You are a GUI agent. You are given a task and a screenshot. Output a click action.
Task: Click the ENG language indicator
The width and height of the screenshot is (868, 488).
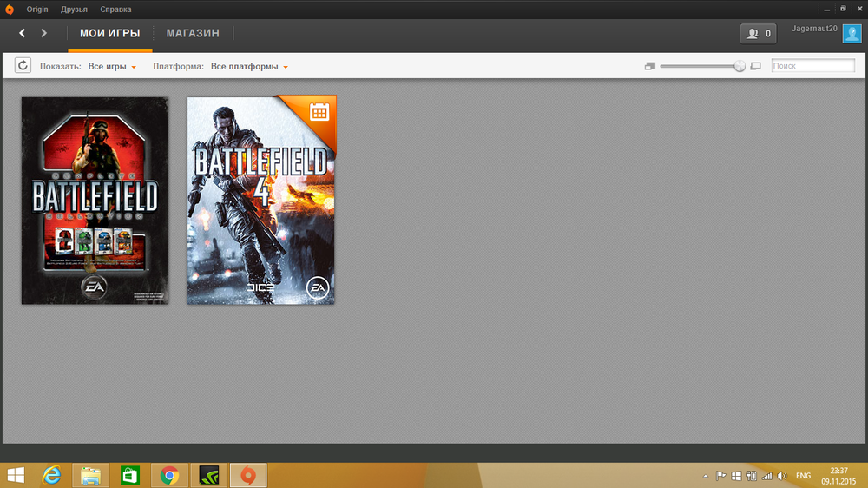click(x=803, y=476)
